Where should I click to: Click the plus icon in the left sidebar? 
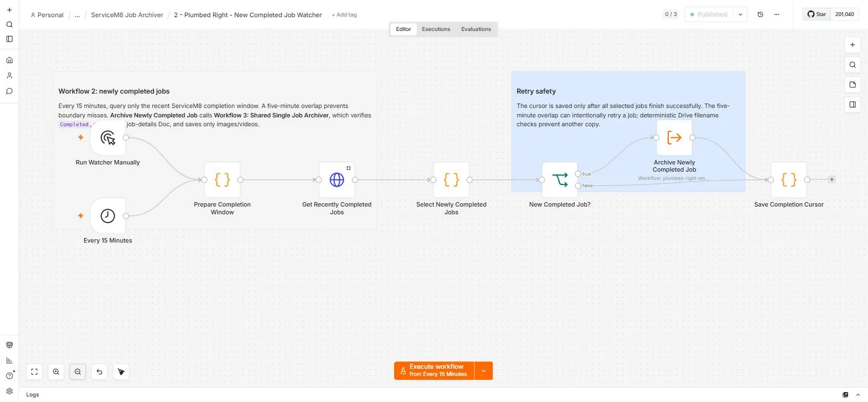(9, 10)
